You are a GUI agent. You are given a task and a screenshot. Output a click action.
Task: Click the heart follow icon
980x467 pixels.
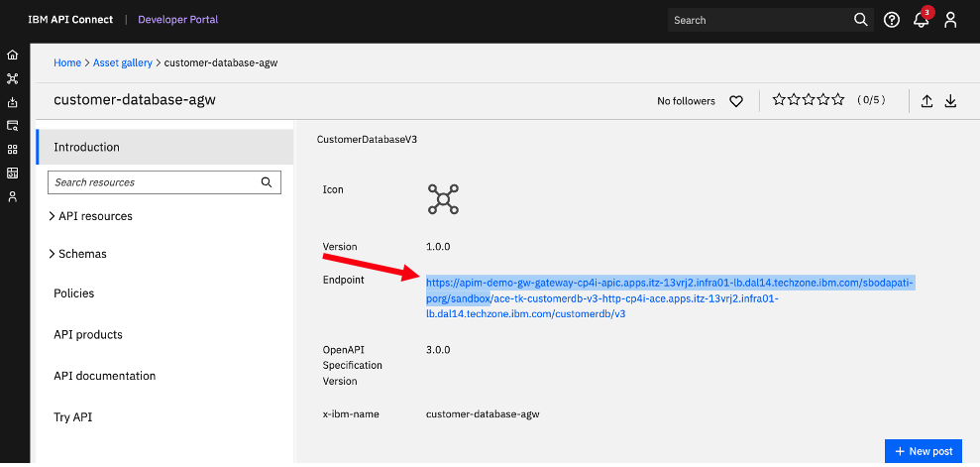click(x=736, y=101)
